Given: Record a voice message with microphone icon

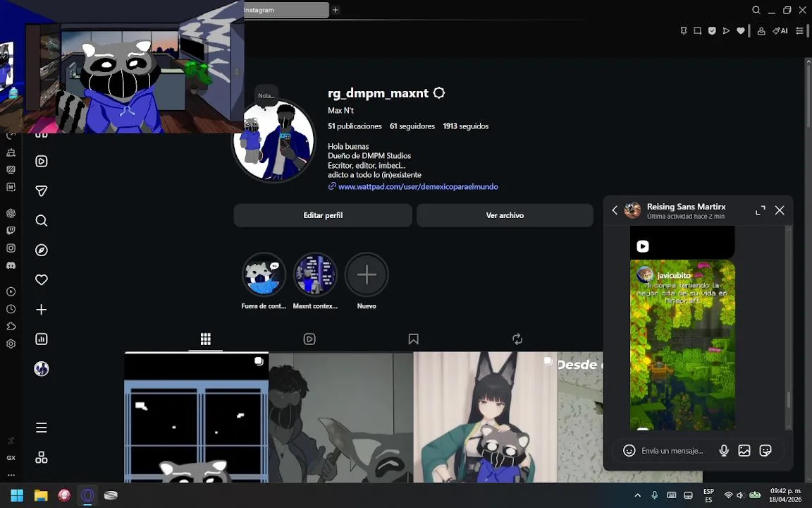Looking at the screenshot, I should point(724,450).
